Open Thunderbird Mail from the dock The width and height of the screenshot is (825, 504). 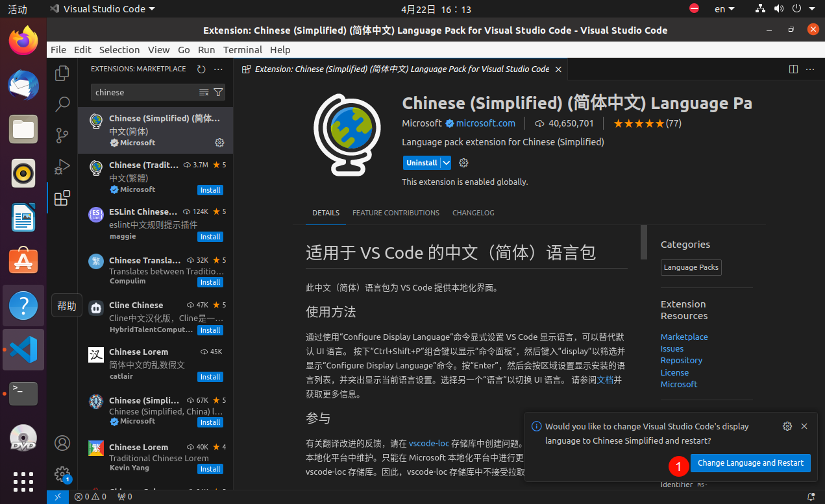[23, 85]
